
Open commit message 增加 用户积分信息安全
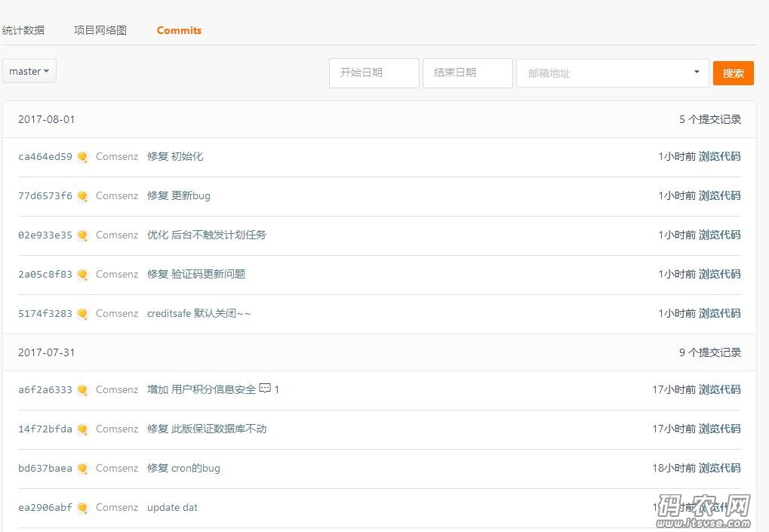[x=201, y=390]
